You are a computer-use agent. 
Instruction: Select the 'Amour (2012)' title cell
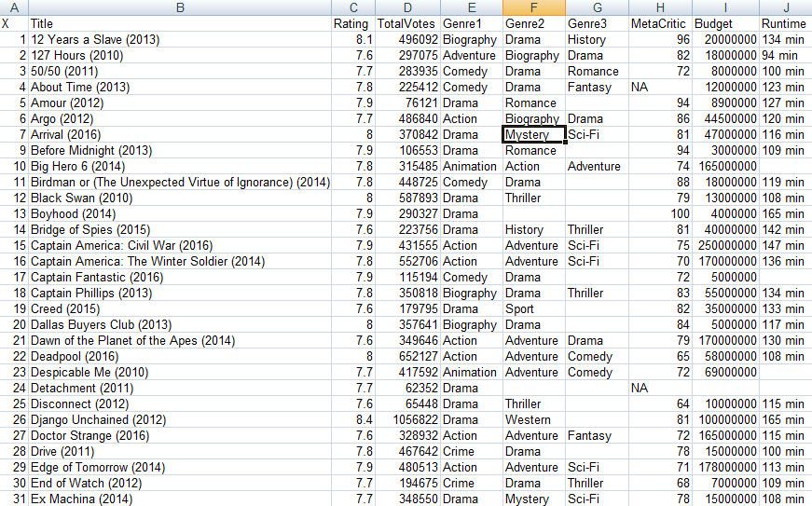coord(180,103)
